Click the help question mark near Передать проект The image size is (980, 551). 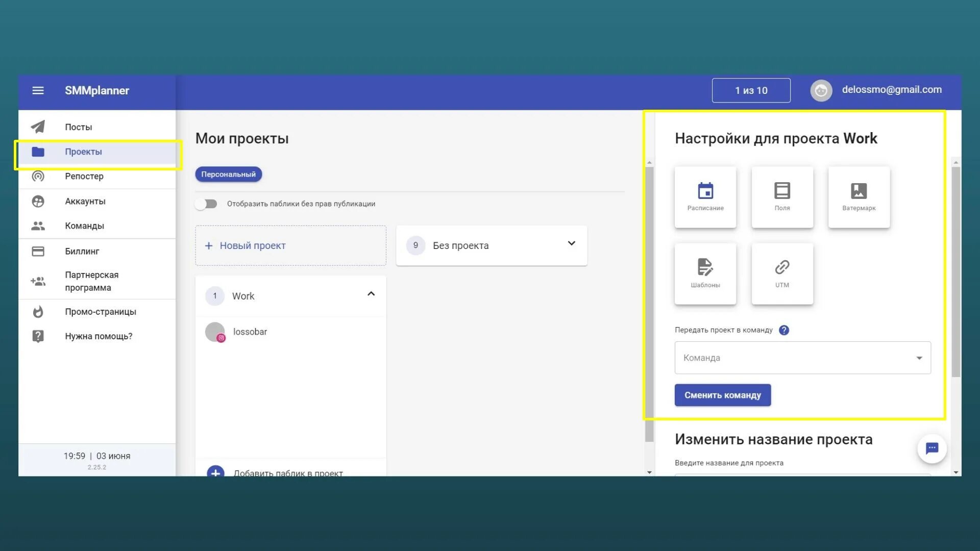(784, 330)
